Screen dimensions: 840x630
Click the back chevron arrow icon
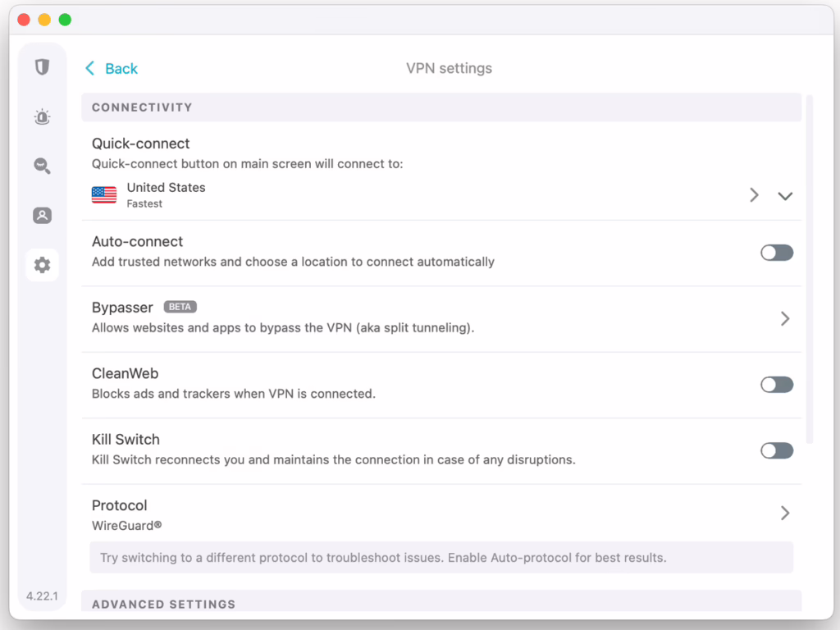coord(90,69)
